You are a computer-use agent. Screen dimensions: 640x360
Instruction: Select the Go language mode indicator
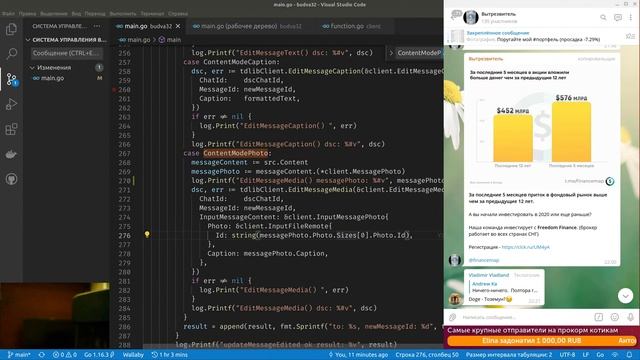point(600,355)
